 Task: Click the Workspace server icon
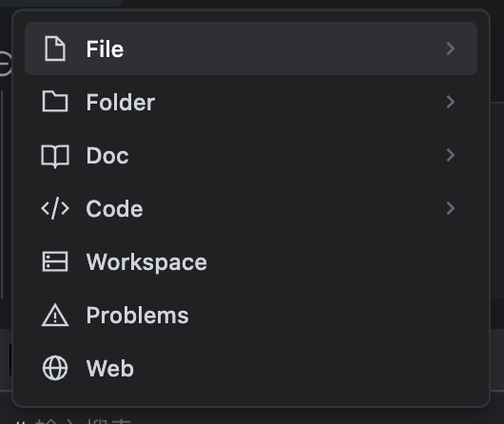tap(55, 261)
